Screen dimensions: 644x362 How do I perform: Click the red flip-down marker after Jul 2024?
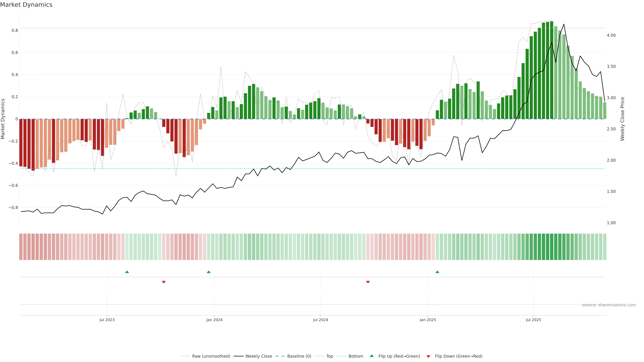coord(368,282)
